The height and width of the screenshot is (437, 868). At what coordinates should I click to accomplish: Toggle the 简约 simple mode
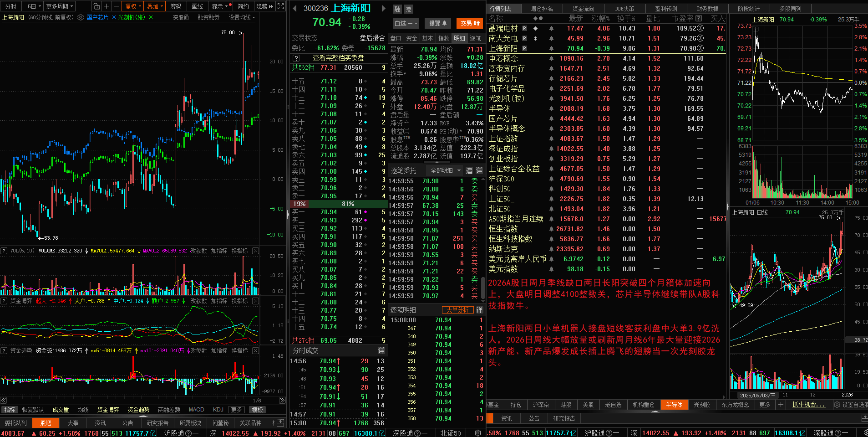point(244,6)
